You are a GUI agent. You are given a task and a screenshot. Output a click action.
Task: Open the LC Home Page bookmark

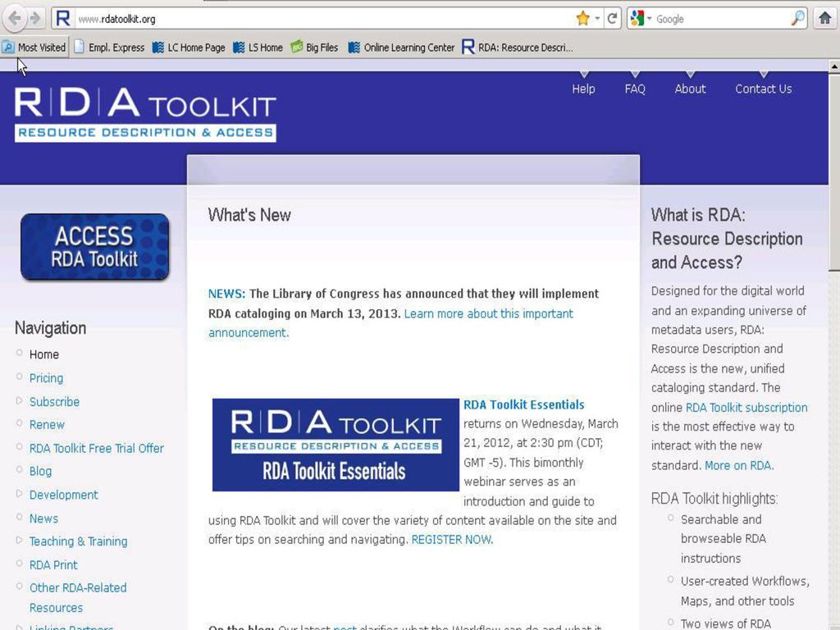click(x=189, y=47)
